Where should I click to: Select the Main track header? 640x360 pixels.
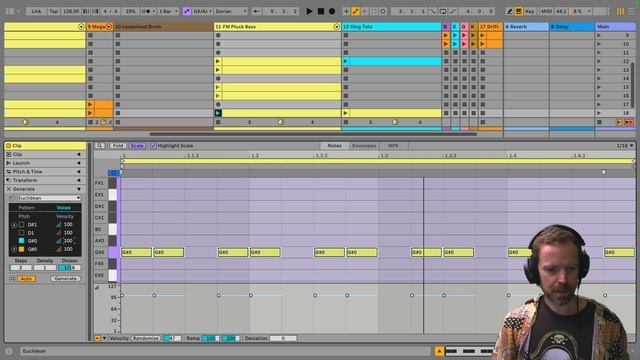[616, 27]
